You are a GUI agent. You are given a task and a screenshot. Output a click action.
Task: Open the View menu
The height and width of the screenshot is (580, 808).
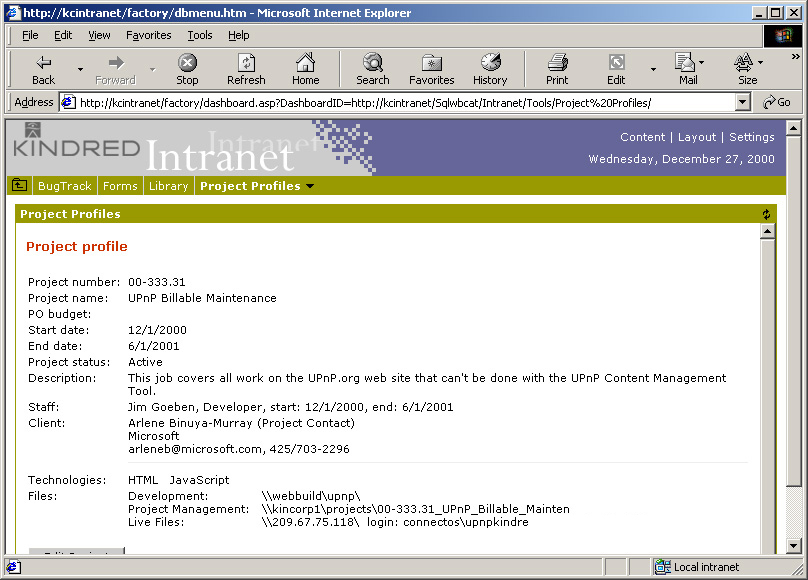pos(99,35)
